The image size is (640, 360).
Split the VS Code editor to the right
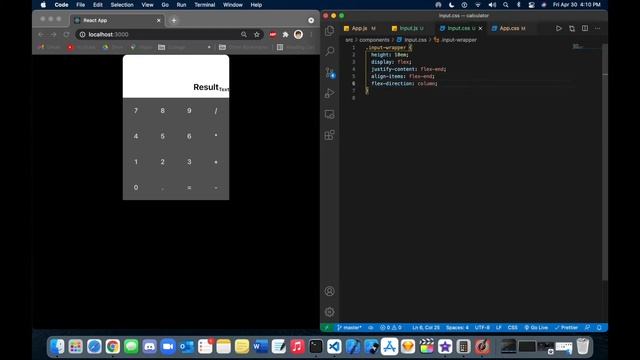pyautogui.click(x=585, y=28)
